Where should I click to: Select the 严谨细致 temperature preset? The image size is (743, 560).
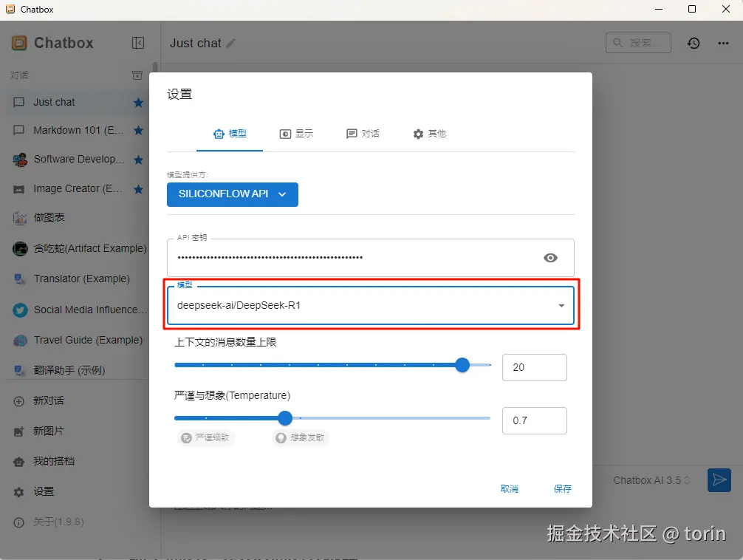click(205, 437)
